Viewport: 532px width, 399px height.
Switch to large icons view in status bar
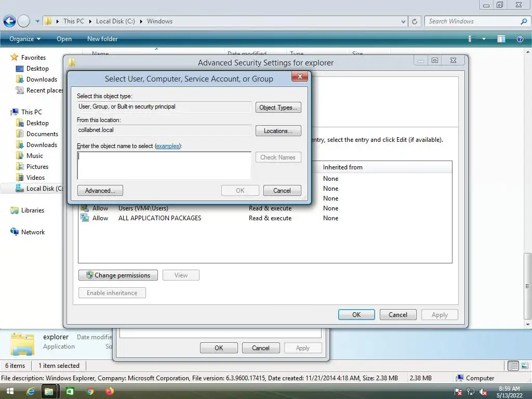coord(525,366)
